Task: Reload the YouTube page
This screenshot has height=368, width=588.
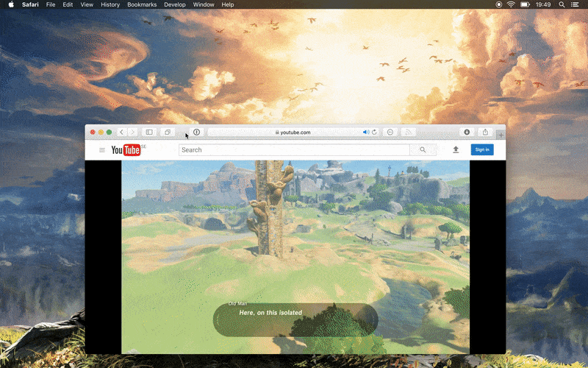Action: pos(374,132)
